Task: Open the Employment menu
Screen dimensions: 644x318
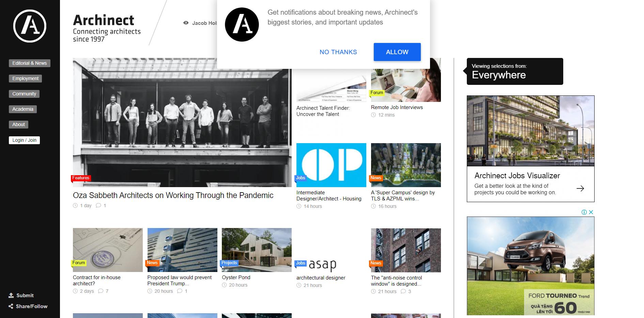Action: pyautogui.click(x=26, y=78)
